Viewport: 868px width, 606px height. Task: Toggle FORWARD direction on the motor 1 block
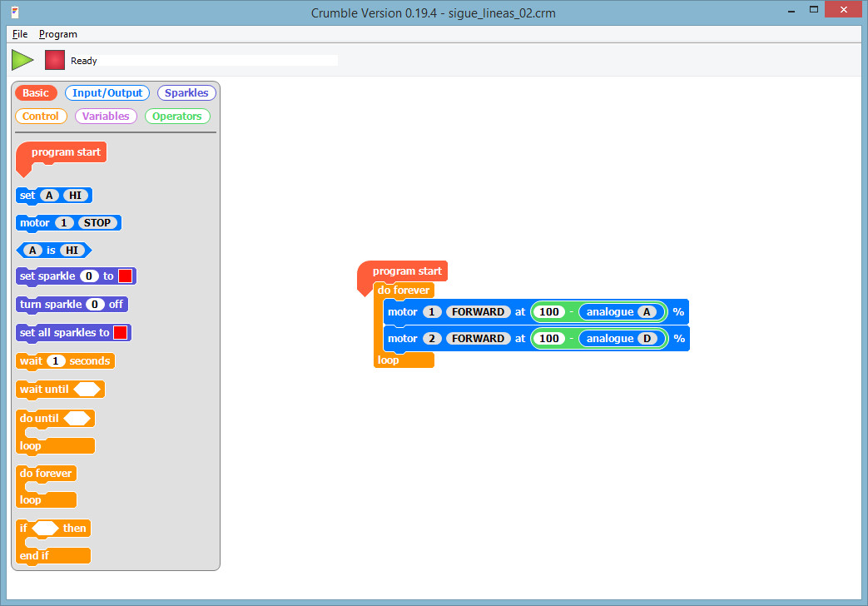479,312
